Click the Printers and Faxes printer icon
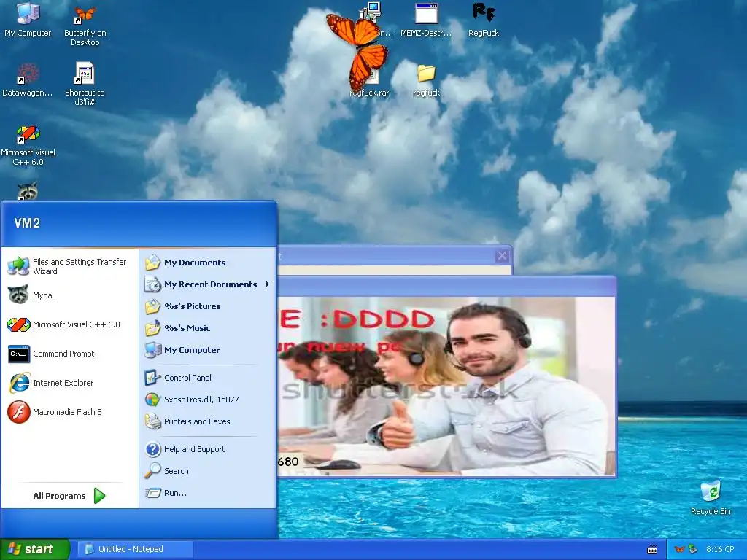 [152, 421]
